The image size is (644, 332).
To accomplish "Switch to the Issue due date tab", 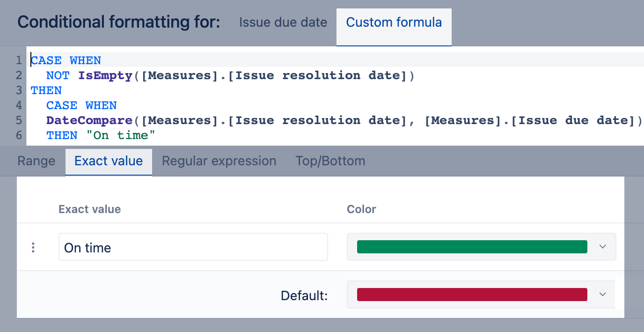I will click(283, 22).
